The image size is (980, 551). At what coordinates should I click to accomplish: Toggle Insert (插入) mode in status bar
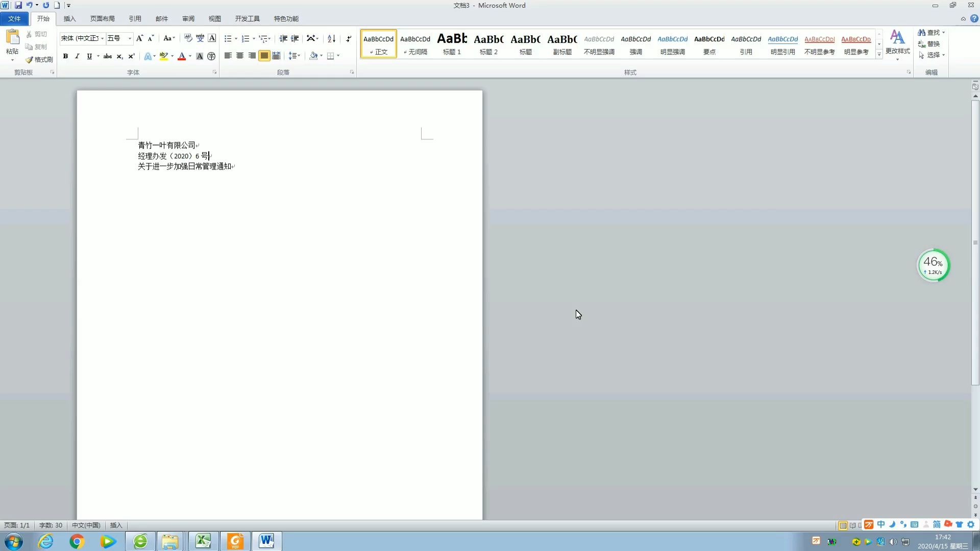[x=116, y=525]
